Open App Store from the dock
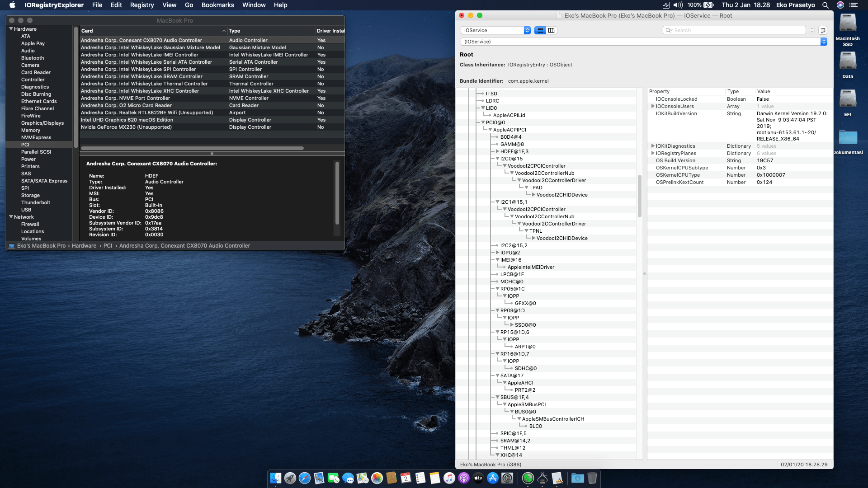Image resolution: width=868 pixels, height=488 pixels. tap(493, 478)
